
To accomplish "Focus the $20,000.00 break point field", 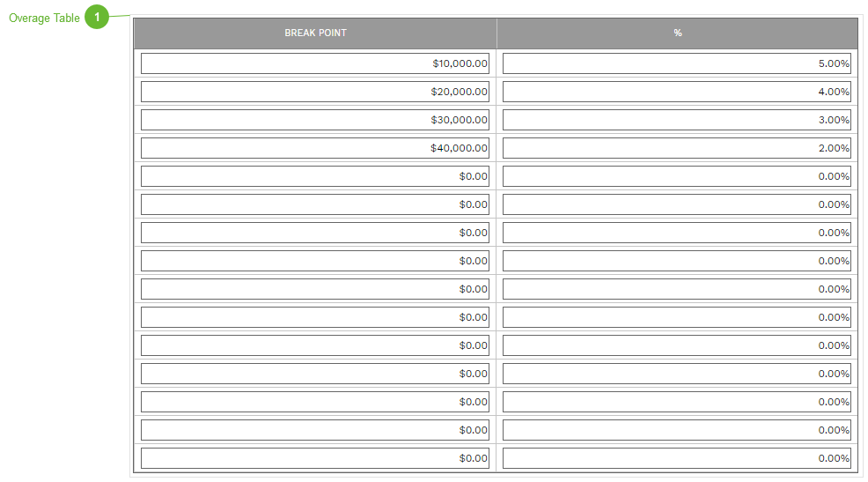I will 315,92.
